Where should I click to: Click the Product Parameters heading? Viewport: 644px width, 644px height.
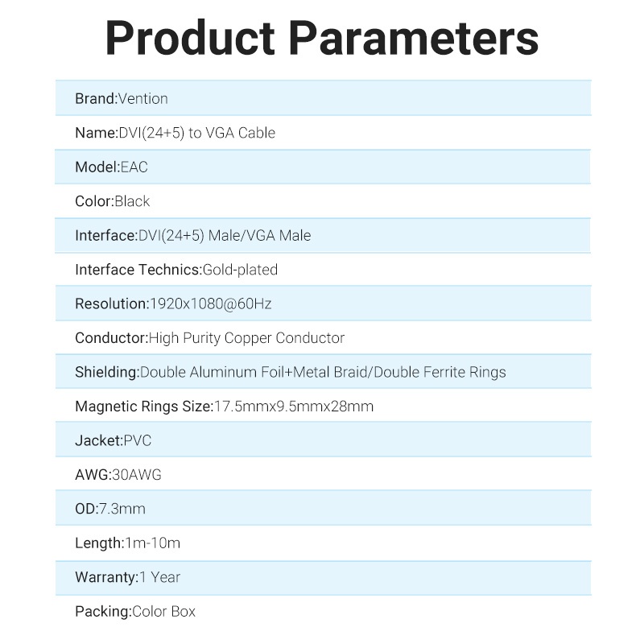click(322, 38)
